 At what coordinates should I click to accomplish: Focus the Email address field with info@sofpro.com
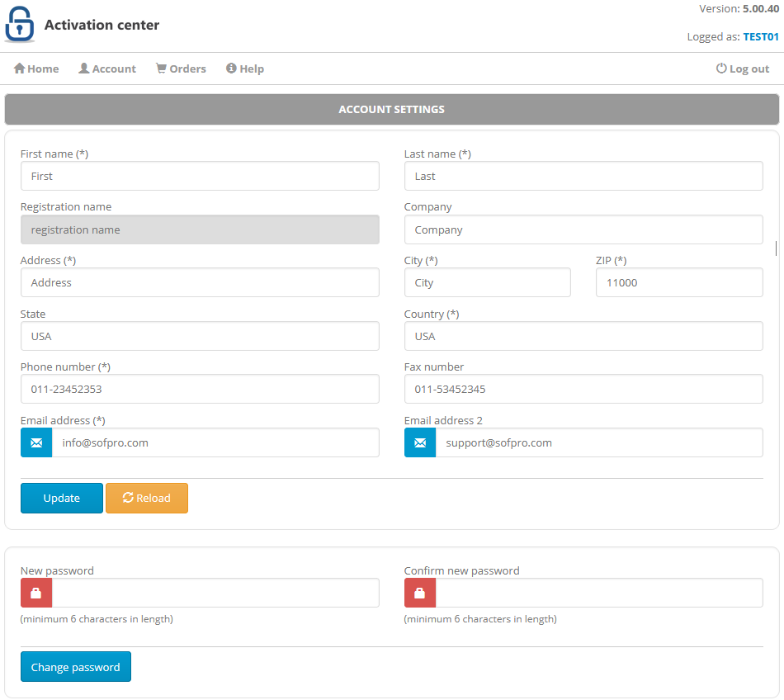215,442
